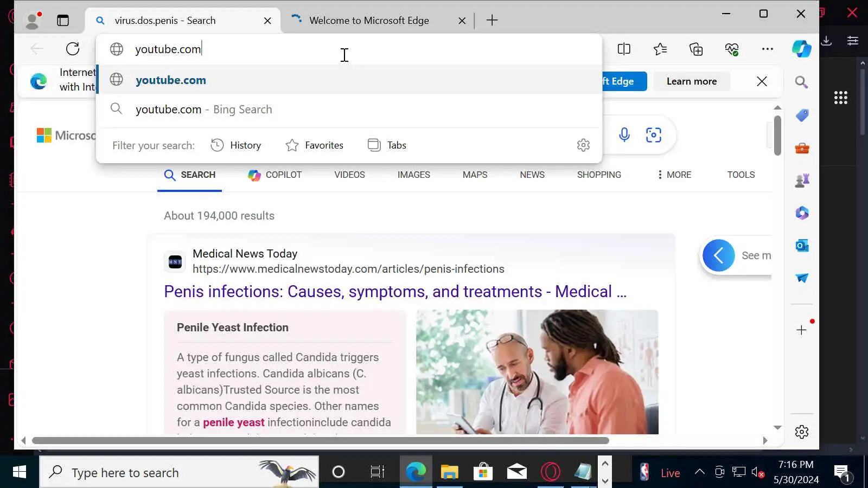Open the Microsoft logo link
868x488 pixels.
(x=66, y=135)
